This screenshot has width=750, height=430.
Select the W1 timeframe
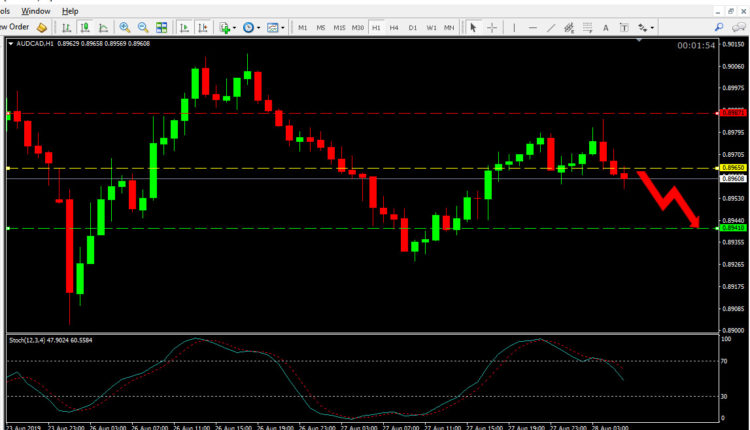431,28
